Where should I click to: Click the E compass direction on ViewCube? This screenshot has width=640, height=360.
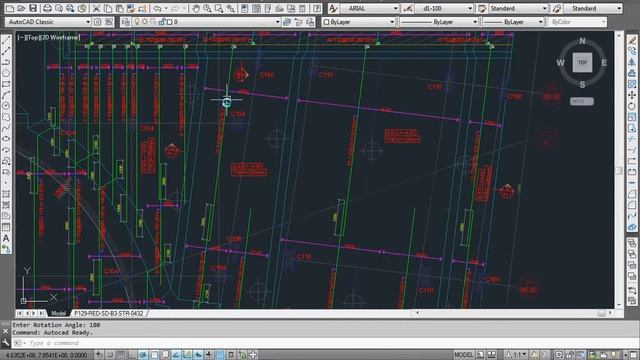pos(604,62)
